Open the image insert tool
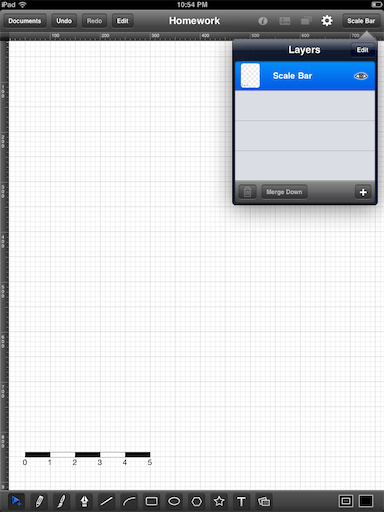The width and height of the screenshot is (384, 512). point(264,501)
